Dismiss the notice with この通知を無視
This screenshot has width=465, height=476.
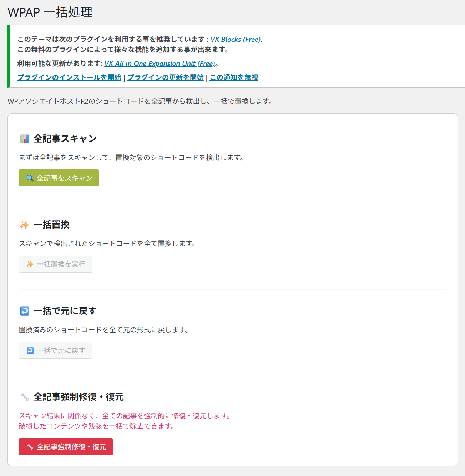(234, 77)
